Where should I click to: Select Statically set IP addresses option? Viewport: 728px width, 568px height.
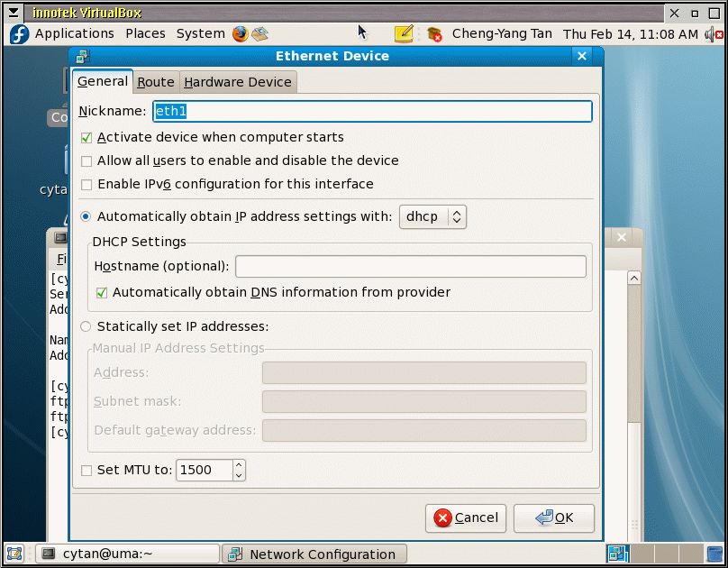coord(86,327)
